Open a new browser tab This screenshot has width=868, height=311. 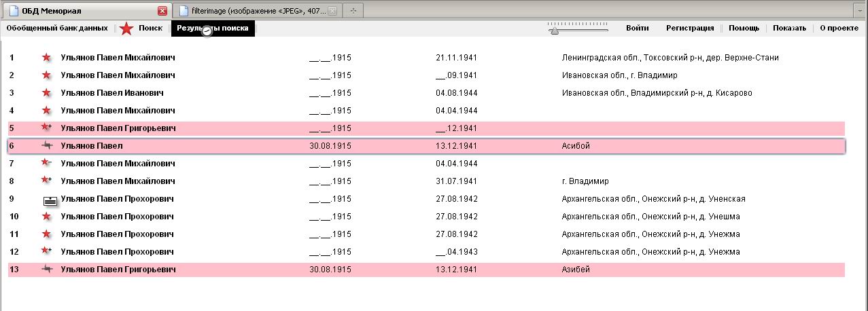click(x=354, y=11)
